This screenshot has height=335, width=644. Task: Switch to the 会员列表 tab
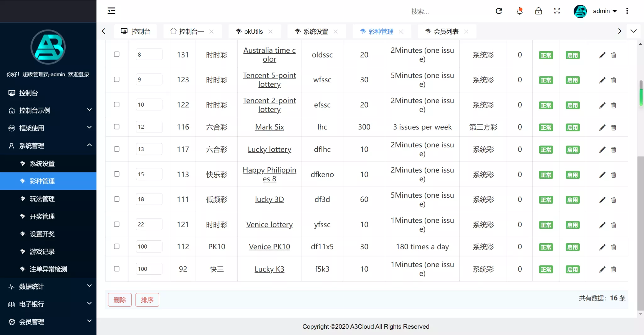pyautogui.click(x=446, y=31)
